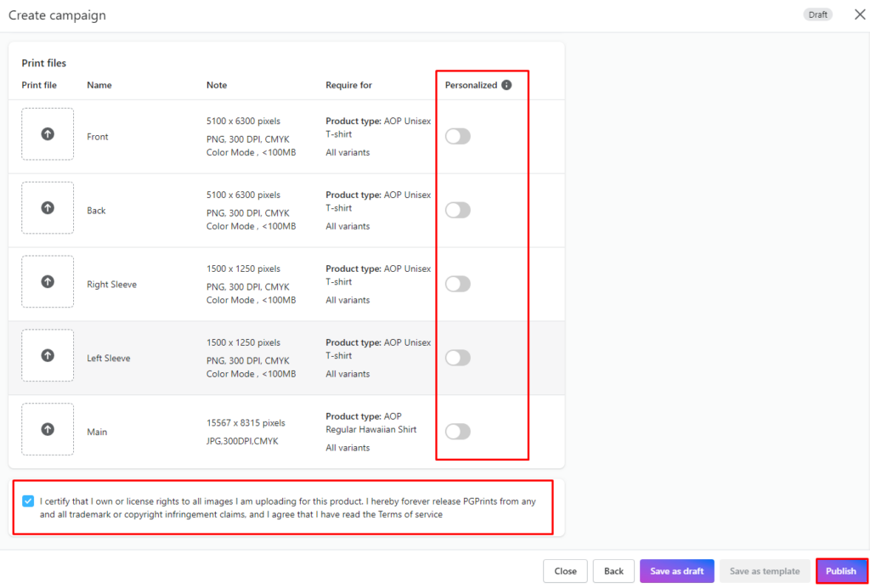
Task: Close the Create campaign dialog with X
Action: tap(859, 14)
